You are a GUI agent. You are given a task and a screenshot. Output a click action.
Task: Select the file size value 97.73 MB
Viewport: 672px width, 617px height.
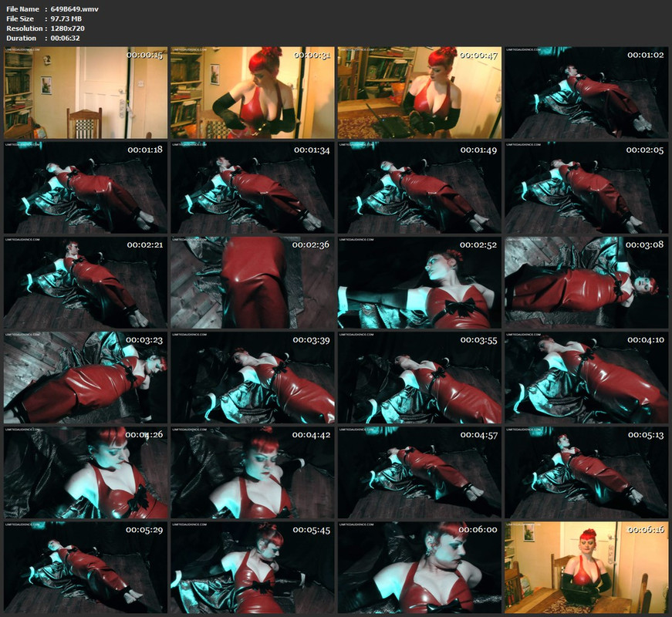pyautogui.click(x=66, y=19)
